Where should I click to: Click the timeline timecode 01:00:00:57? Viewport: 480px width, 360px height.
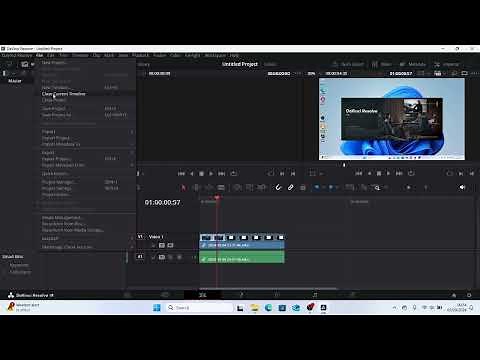click(x=162, y=202)
